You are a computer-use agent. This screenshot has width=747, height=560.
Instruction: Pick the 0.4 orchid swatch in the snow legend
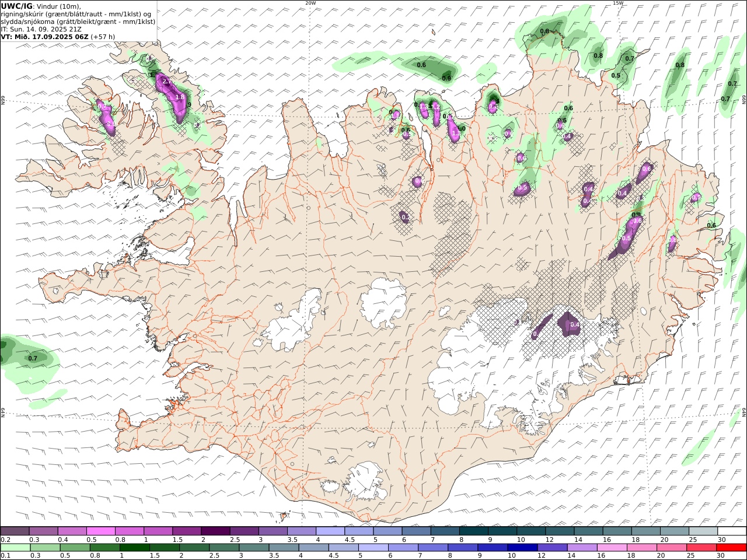[72, 531]
